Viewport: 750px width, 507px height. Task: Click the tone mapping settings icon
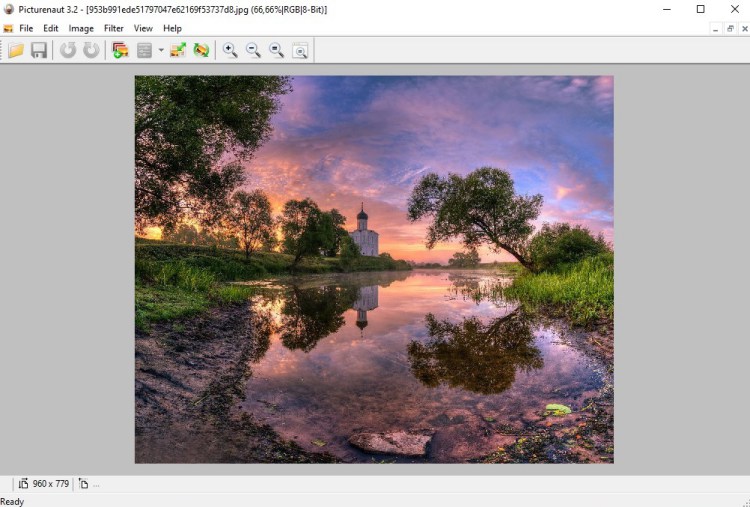[145, 50]
